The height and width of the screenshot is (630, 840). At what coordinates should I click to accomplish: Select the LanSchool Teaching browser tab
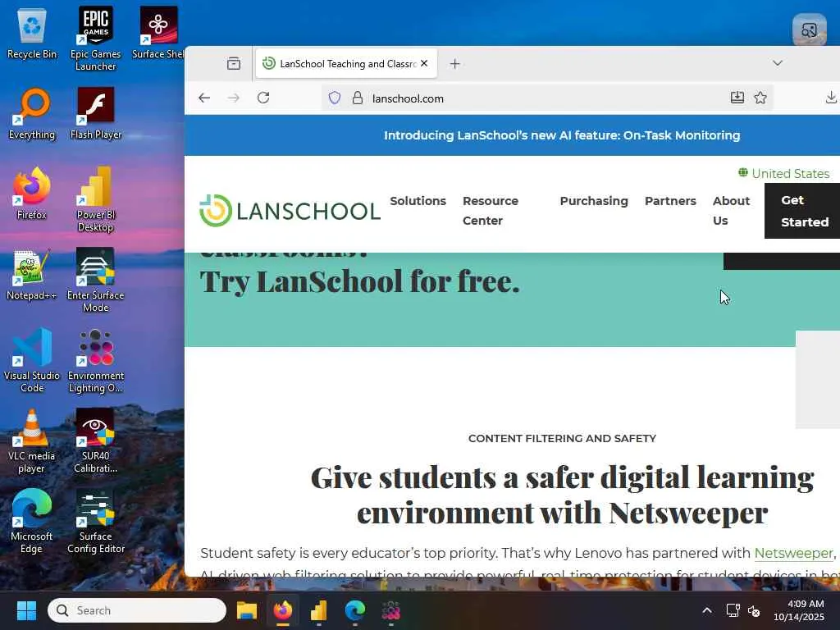[347, 64]
